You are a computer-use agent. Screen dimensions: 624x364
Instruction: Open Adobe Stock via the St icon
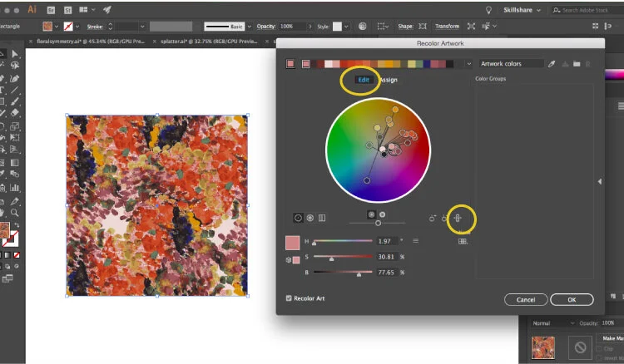67,10
